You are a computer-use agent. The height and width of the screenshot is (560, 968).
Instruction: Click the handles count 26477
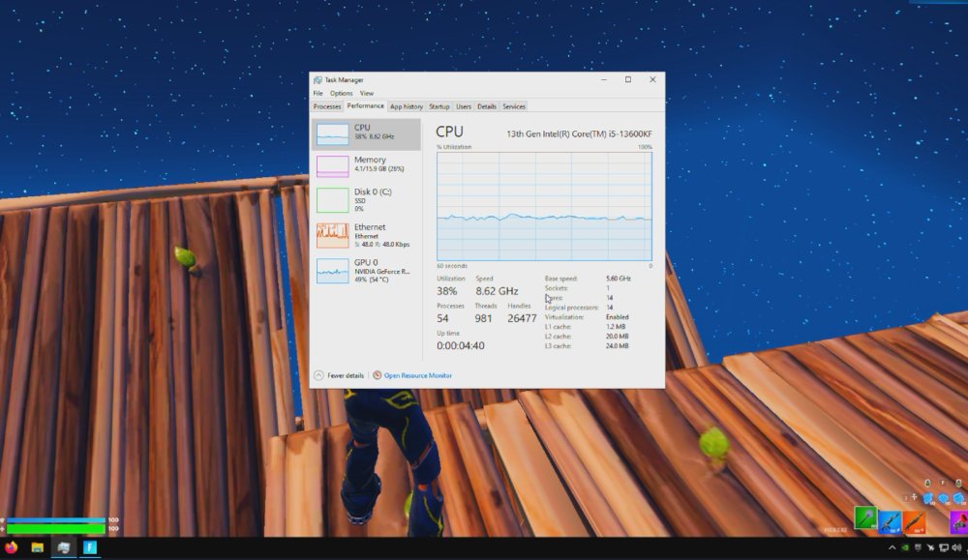click(522, 318)
